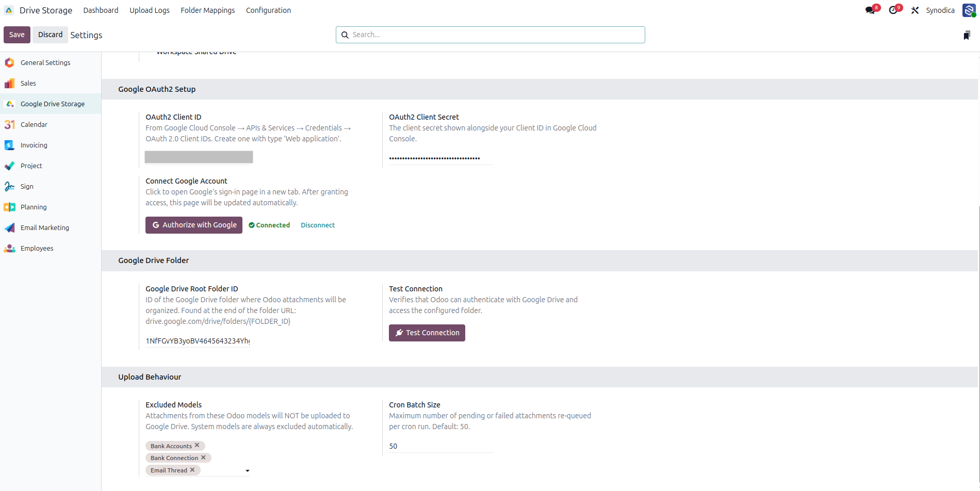980x491 pixels.
Task: Select Project settings tab
Action: 51,166
